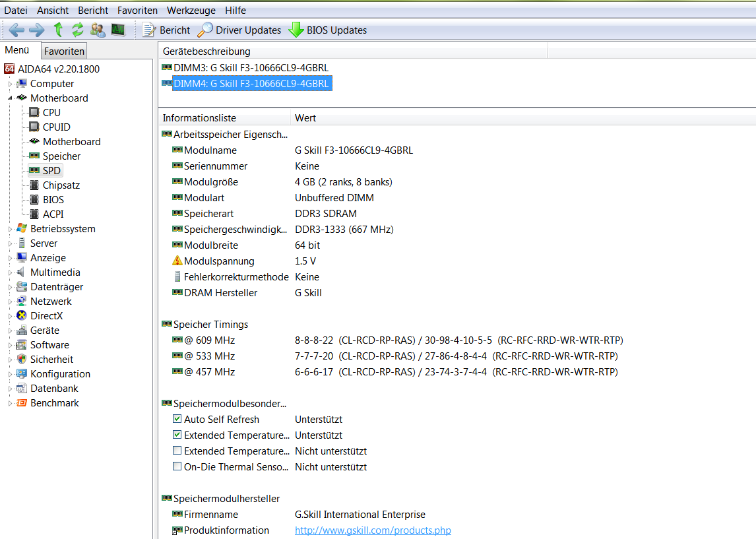The width and height of the screenshot is (756, 539).
Task: Click the Datenbank icon
Action: click(x=22, y=388)
